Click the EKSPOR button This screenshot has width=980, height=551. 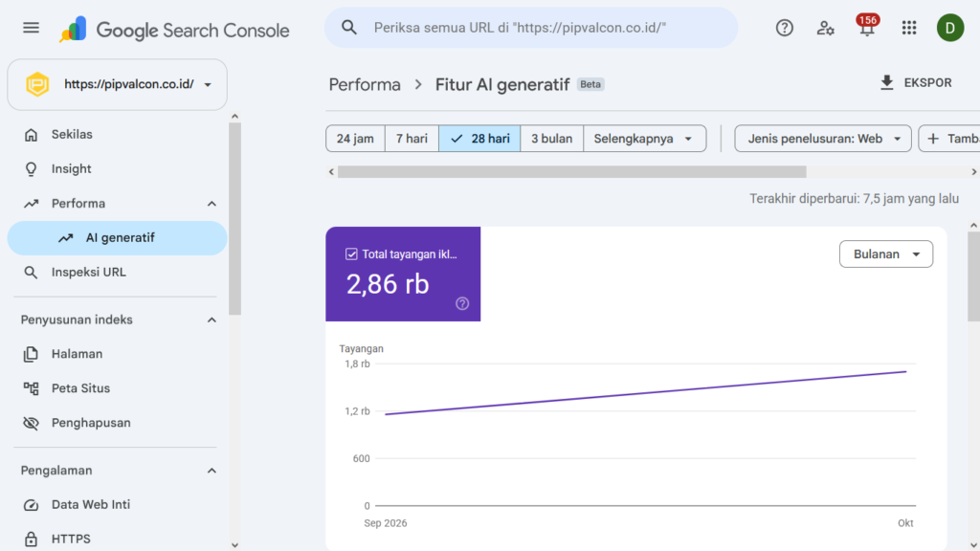click(x=916, y=83)
